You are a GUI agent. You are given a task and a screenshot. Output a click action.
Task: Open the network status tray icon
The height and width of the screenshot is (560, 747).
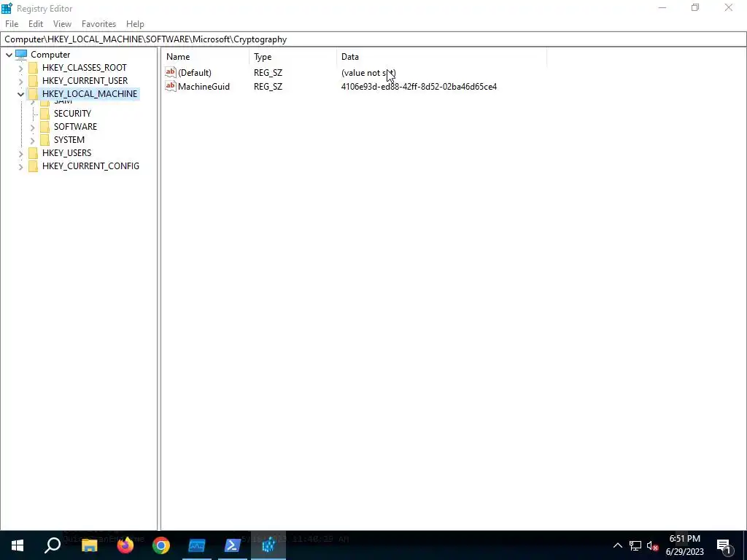tap(635, 545)
